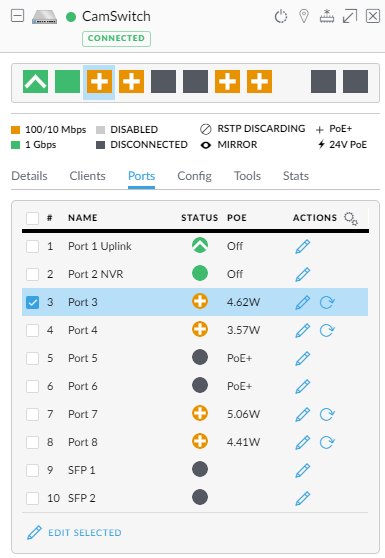This screenshot has height=558, width=385.
Task: Select SFP 2 port square in diagram
Action: (355, 81)
